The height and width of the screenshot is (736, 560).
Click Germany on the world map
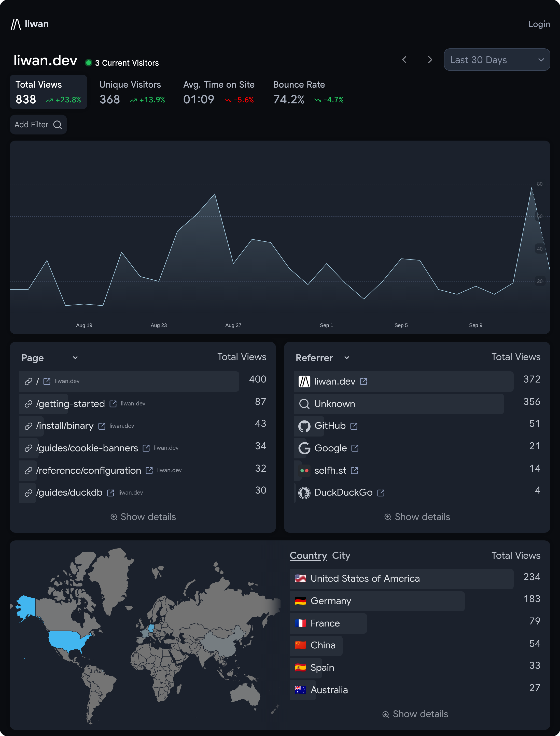click(151, 628)
